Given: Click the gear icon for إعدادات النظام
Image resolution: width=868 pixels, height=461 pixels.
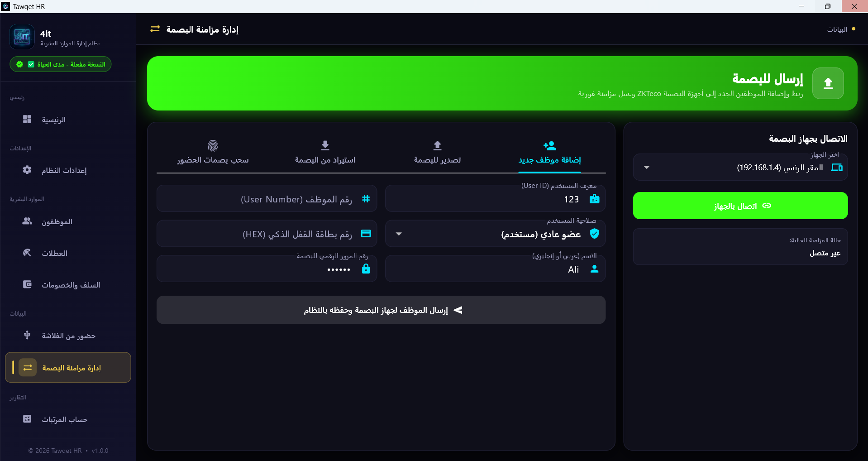Looking at the screenshot, I should (x=27, y=170).
